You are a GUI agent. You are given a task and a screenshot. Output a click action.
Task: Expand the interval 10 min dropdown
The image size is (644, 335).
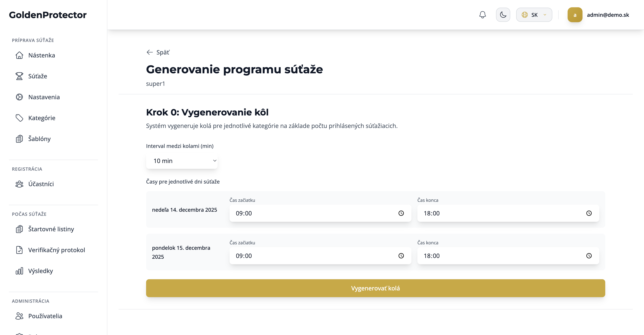(x=182, y=161)
